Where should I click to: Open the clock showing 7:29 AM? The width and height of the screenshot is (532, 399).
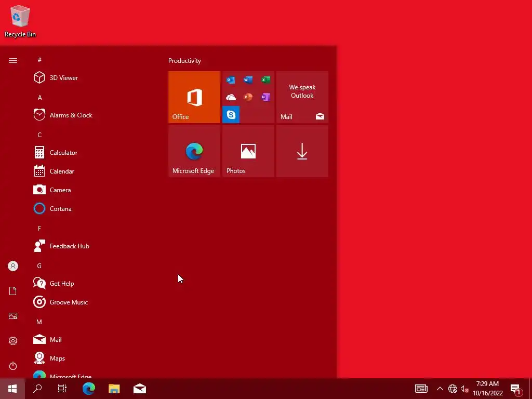click(487, 389)
